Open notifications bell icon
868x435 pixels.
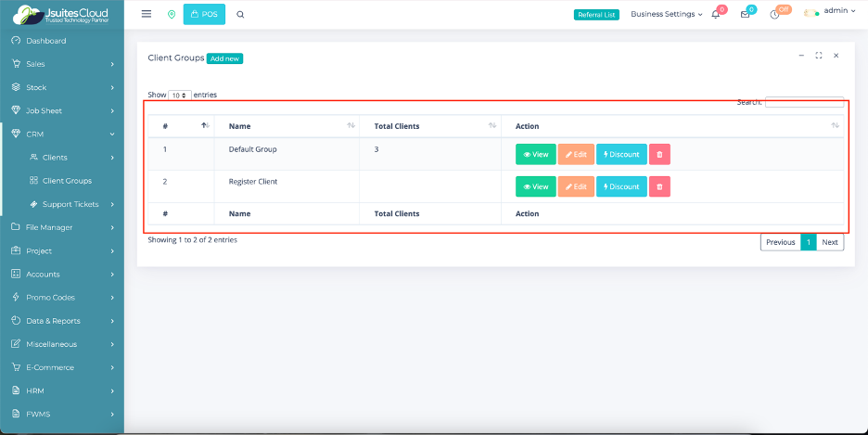tap(715, 14)
